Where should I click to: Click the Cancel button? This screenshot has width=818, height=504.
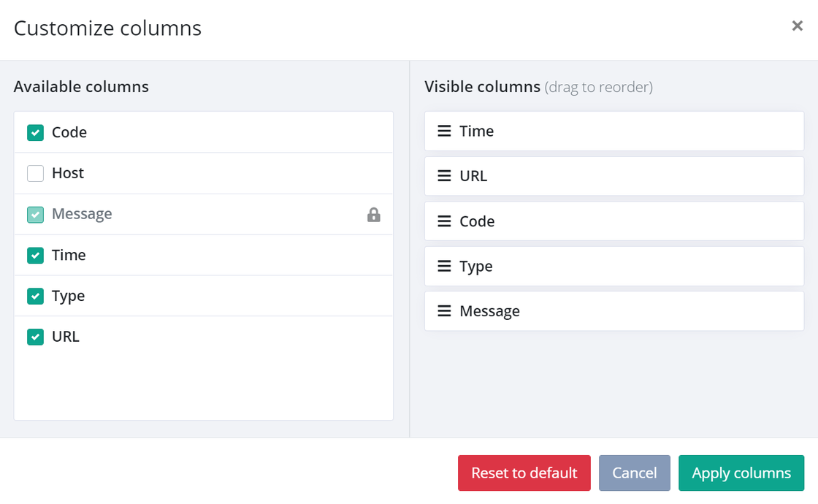coord(635,473)
